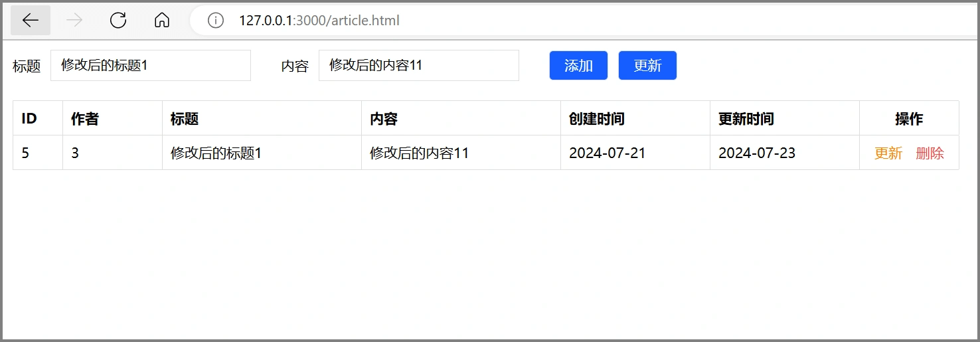Click the orange 更新 link in row 5
Viewport: 980px width, 342px height.
click(x=888, y=153)
